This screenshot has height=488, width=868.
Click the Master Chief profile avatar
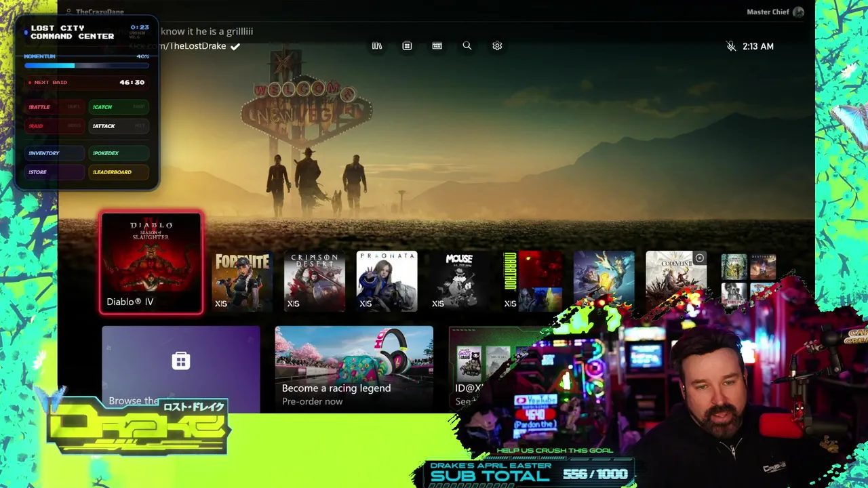coord(798,12)
